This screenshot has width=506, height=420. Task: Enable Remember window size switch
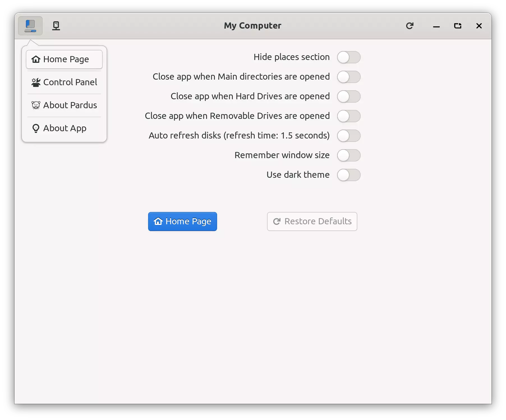pos(349,155)
